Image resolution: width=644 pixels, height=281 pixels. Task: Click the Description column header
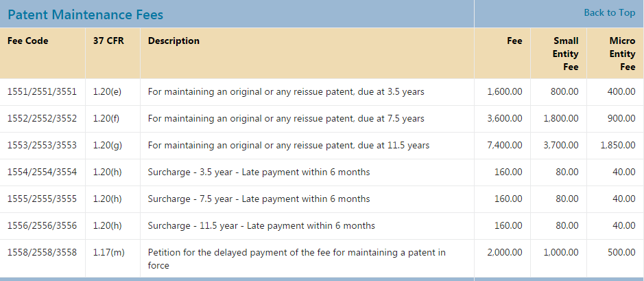[174, 41]
